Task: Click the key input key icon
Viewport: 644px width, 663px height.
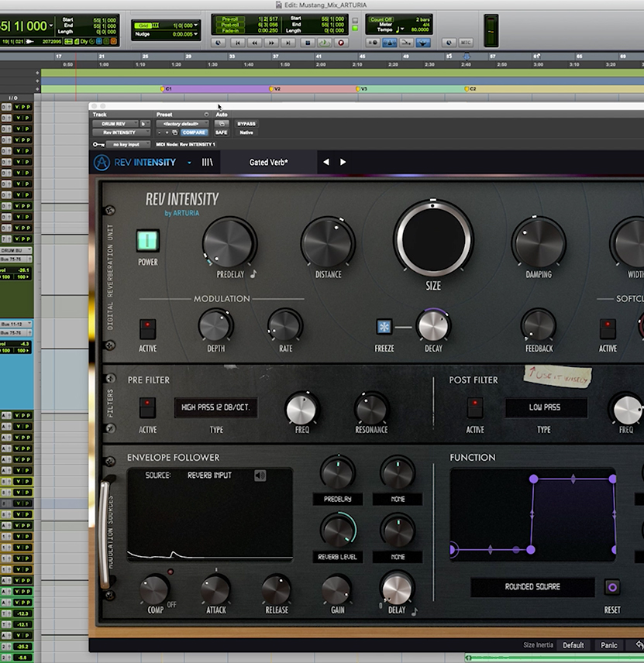Action: pyautogui.click(x=98, y=145)
